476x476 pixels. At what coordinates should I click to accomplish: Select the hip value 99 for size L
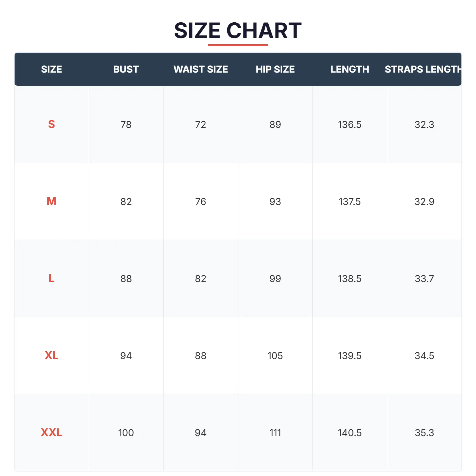pyautogui.click(x=275, y=278)
